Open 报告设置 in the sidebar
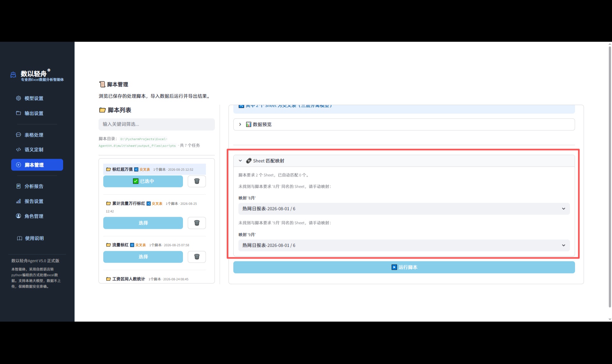 click(x=34, y=201)
